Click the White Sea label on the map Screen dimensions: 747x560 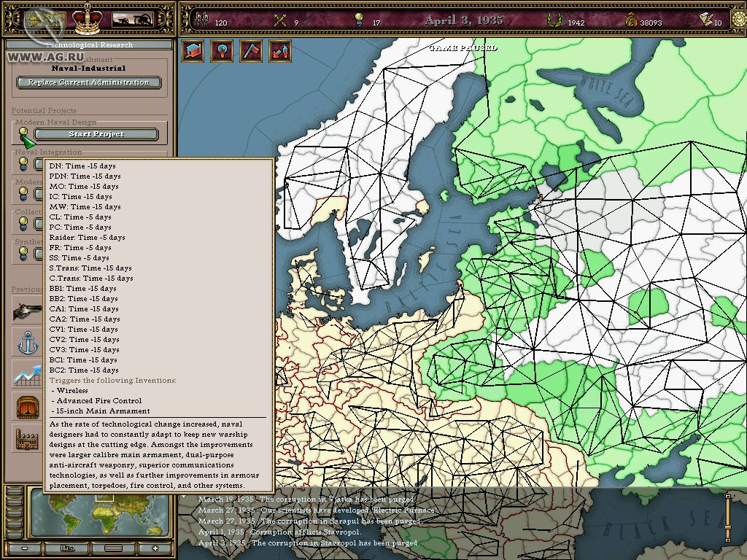tap(607, 90)
